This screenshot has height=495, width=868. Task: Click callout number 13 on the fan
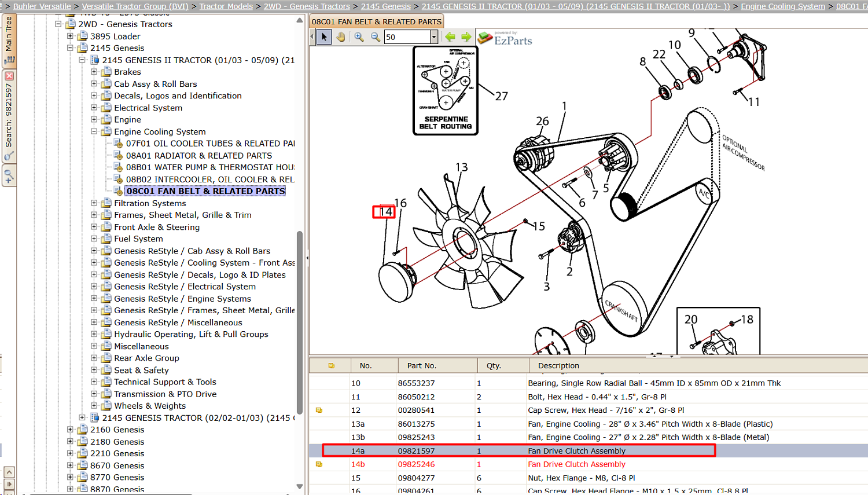click(461, 167)
